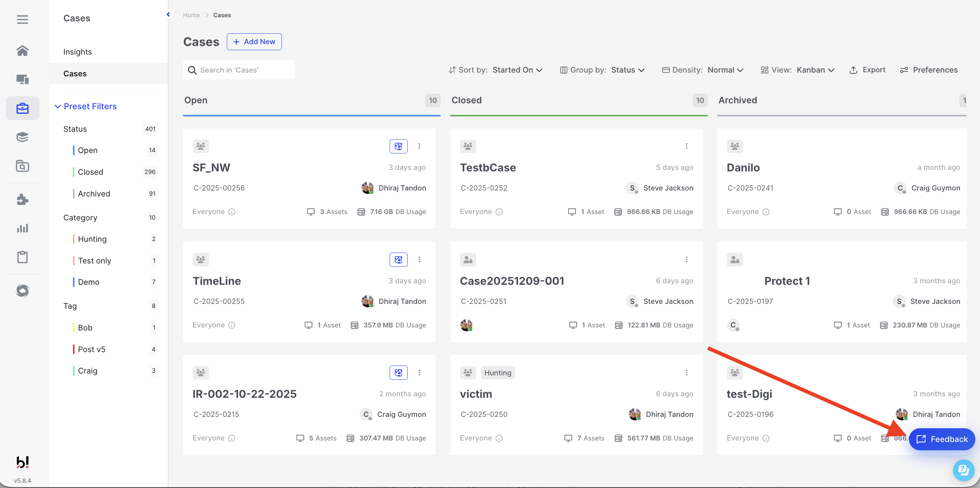
Task: Open the Assets monitor icon in sidebar
Action: tap(22, 79)
